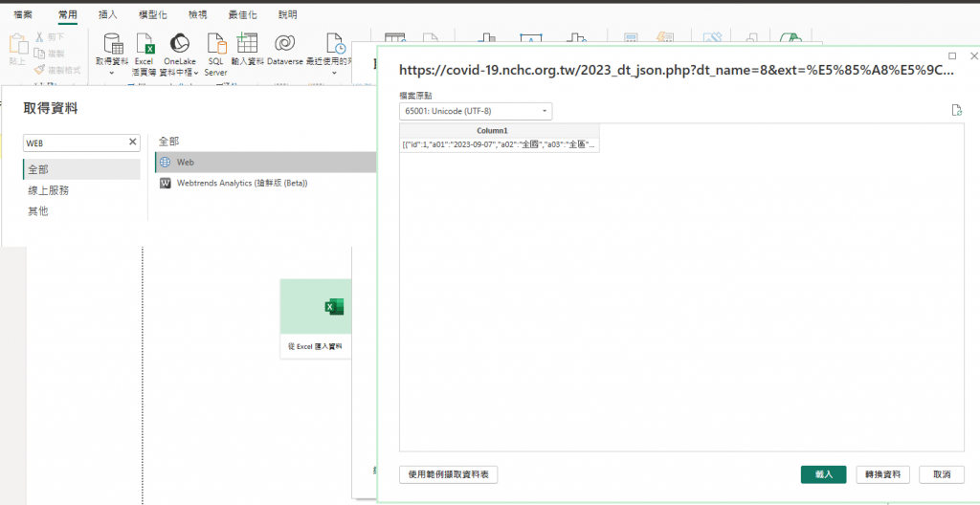Click the Column1 column header
Screen dimensions: 980x505
pos(500,131)
